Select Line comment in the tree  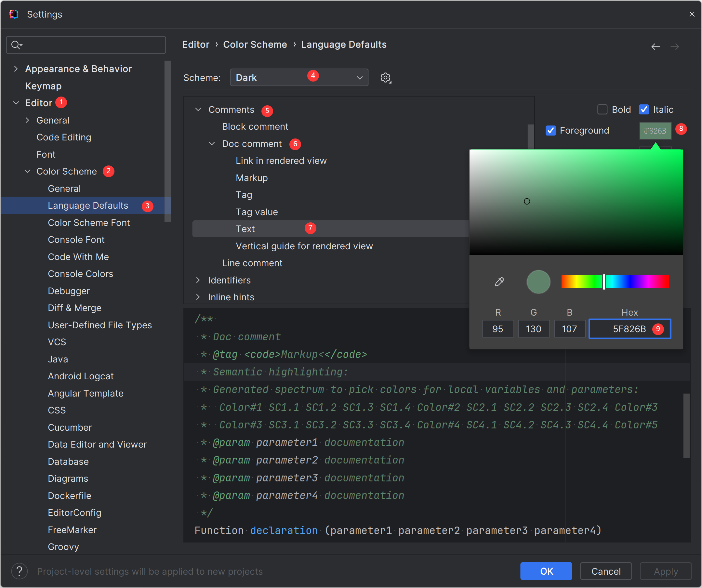point(252,263)
